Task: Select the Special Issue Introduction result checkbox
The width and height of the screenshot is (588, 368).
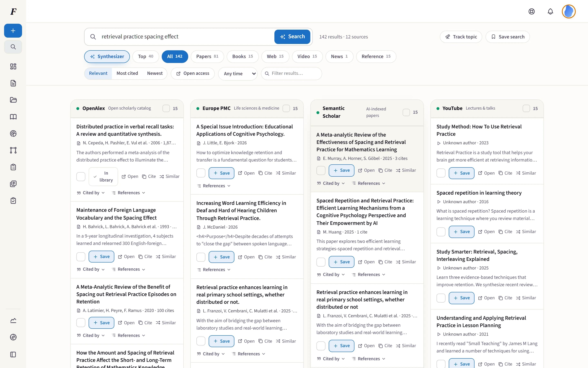Action: pyautogui.click(x=201, y=173)
